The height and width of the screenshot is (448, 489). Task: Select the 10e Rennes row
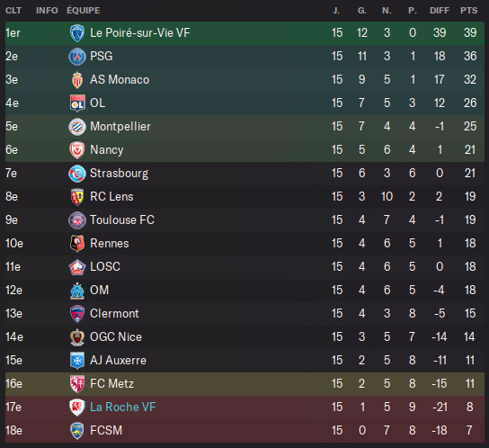[x=244, y=244]
